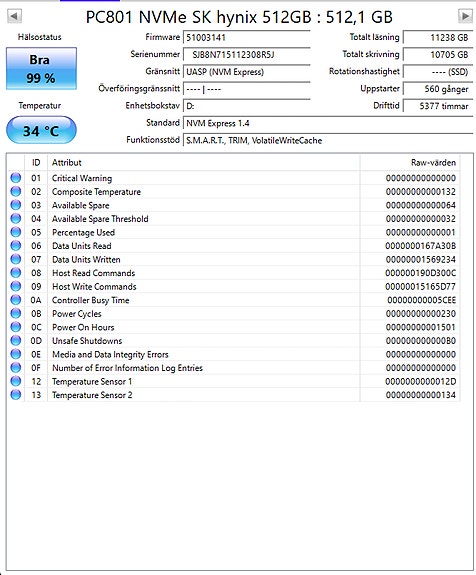The image size is (476, 575).
Task: Click the Drifttid value 5377 timmar
Action: 438,106
